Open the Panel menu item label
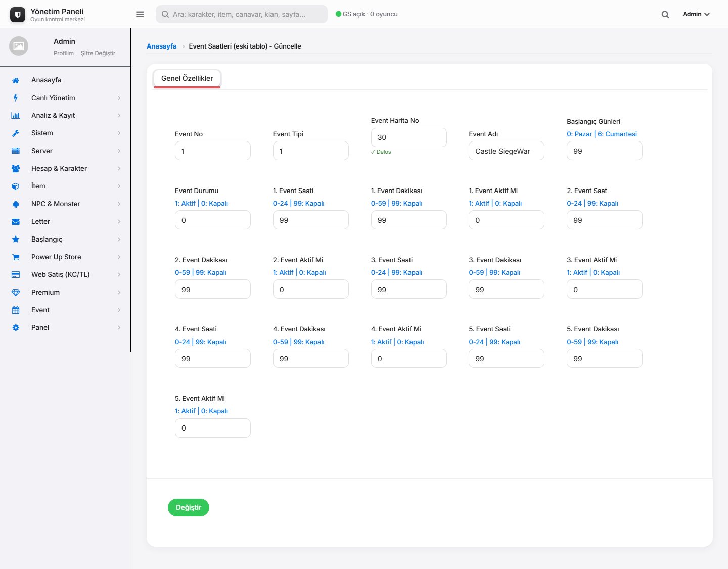The image size is (728, 569). click(x=40, y=328)
